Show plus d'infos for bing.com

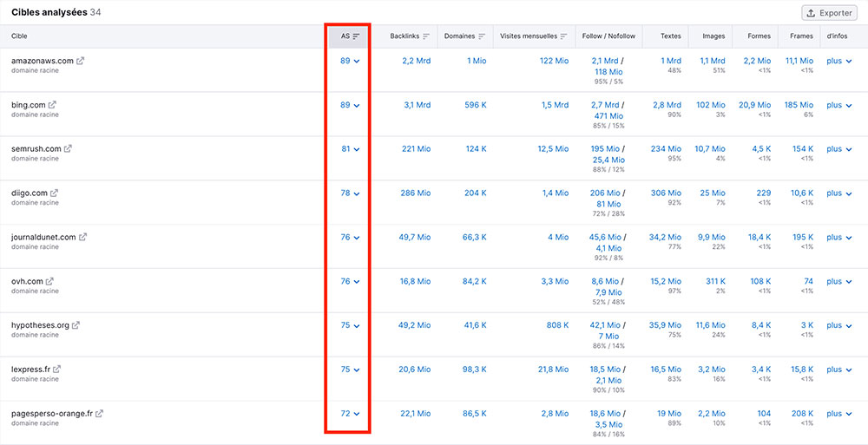pos(838,105)
